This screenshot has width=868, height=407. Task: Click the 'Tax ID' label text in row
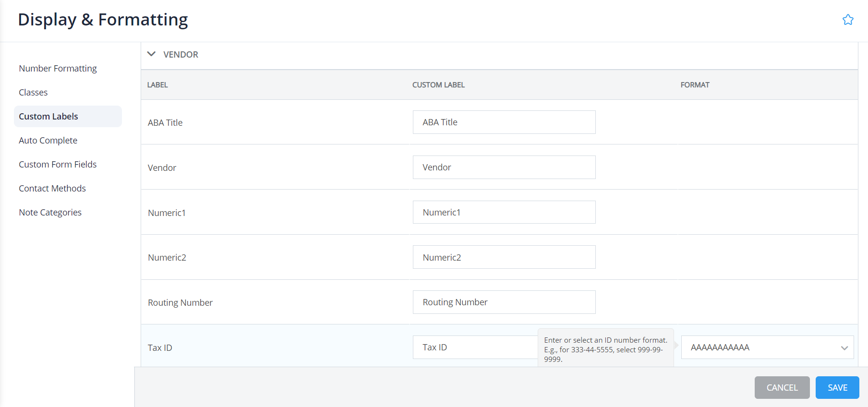pyautogui.click(x=160, y=348)
